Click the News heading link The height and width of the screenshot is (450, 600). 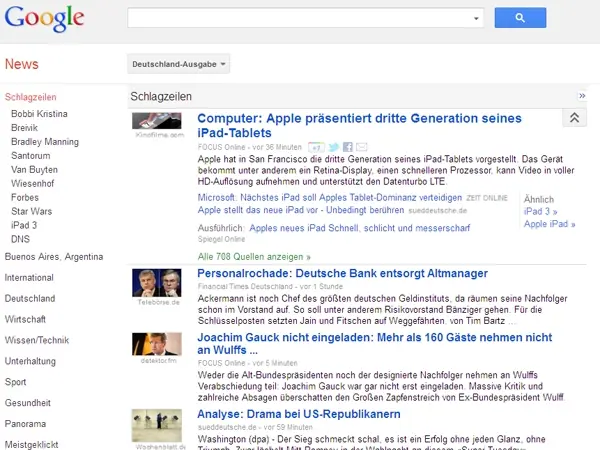(x=21, y=64)
